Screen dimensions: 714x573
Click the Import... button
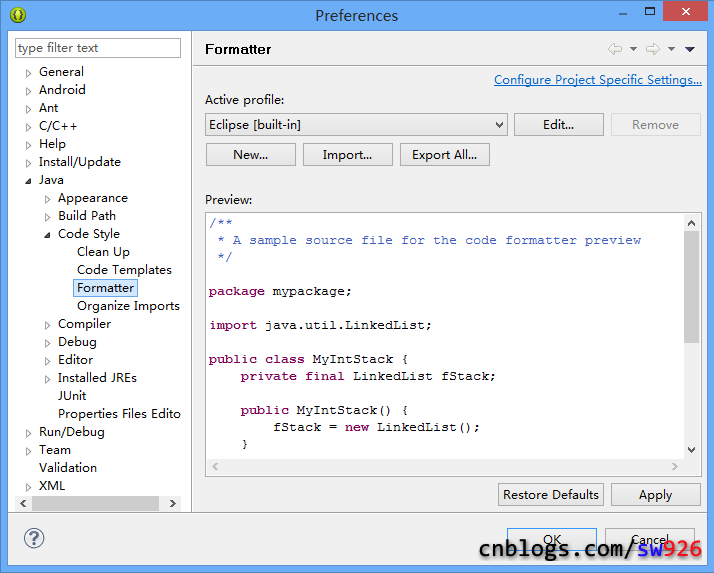[x=347, y=155]
